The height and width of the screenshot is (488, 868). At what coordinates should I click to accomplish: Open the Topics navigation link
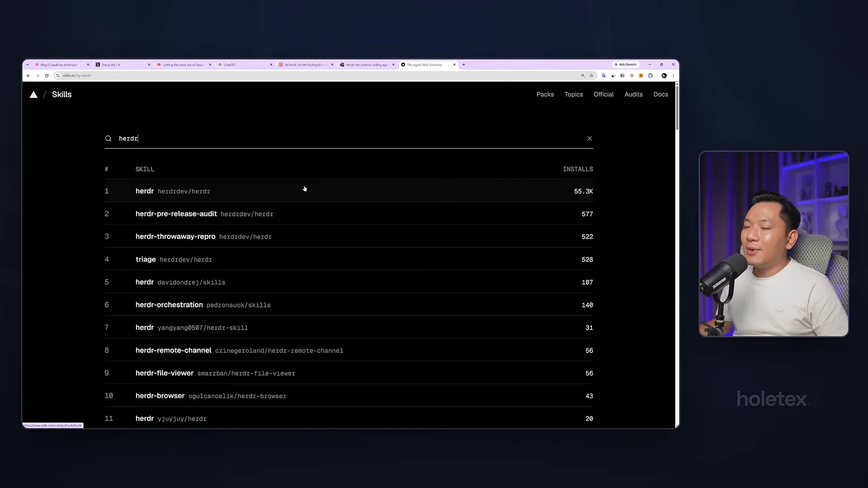pyautogui.click(x=573, y=94)
